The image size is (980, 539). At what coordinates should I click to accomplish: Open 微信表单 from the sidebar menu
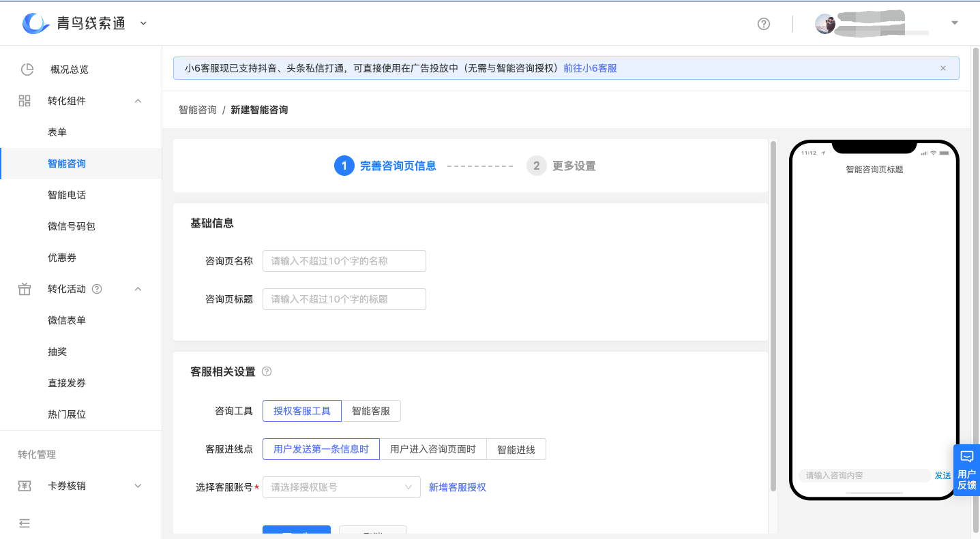(68, 320)
